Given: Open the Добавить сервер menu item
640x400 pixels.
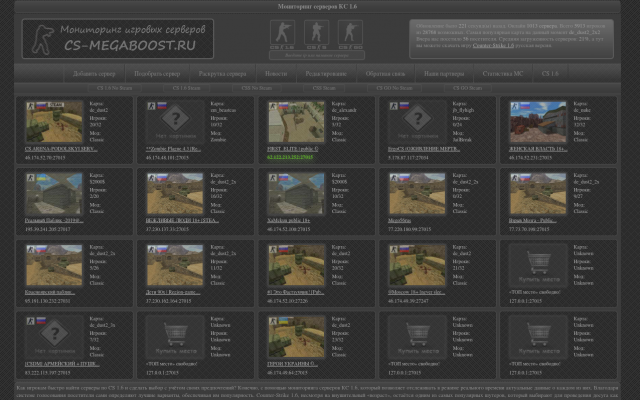Looking at the screenshot, I should pos(94,74).
